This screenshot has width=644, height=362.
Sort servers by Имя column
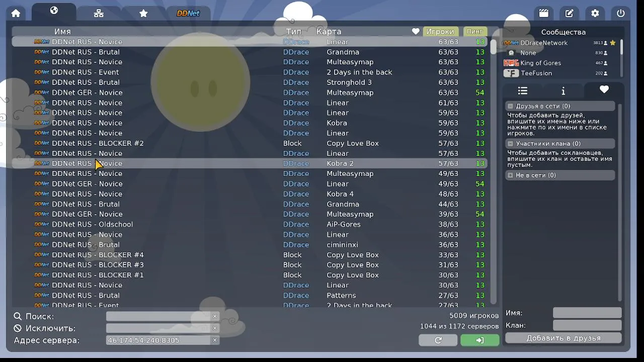(62, 32)
